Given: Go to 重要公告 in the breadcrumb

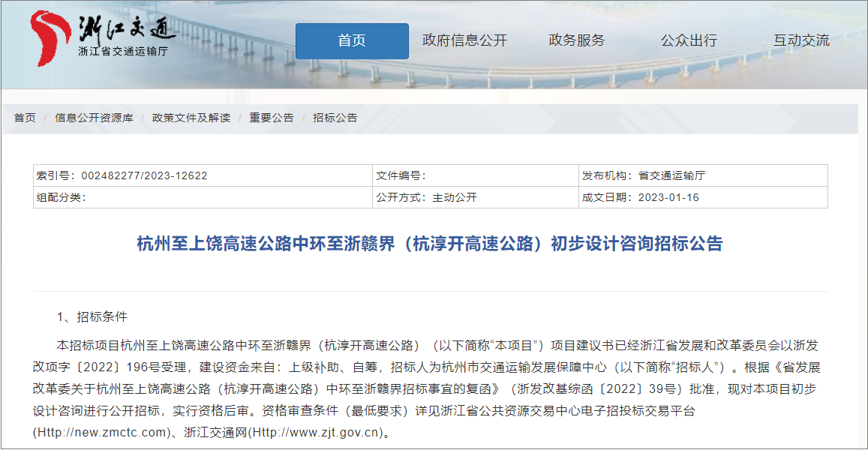Looking at the screenshot, I should pyautogui.click(x=272, y=118).
